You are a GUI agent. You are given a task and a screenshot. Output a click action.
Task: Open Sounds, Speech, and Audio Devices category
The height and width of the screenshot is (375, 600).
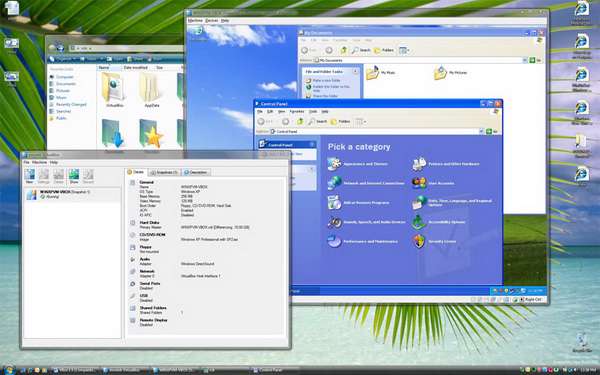coord(367,222)
